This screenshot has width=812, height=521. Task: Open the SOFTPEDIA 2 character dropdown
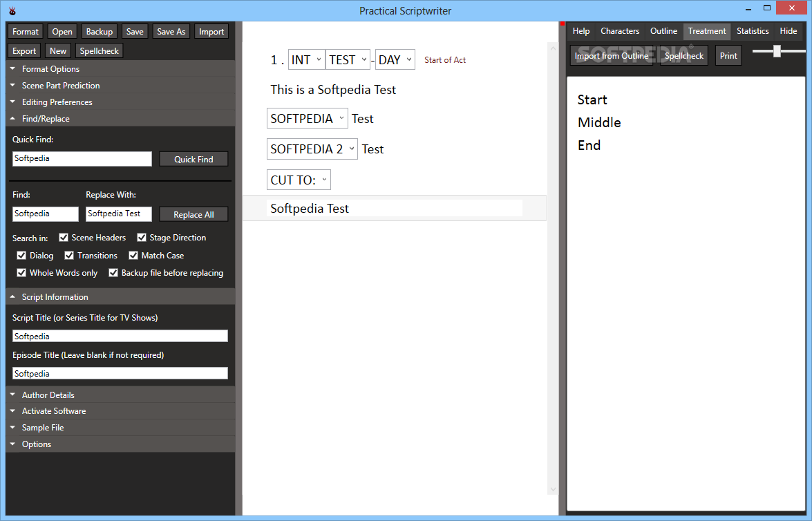point(312,149)
